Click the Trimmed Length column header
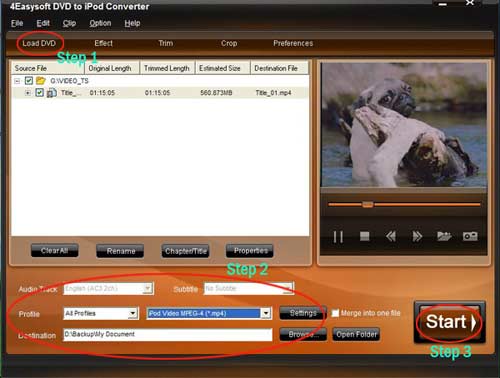The image size is (500, 378). pyautogui.click(x=167, y=68)
